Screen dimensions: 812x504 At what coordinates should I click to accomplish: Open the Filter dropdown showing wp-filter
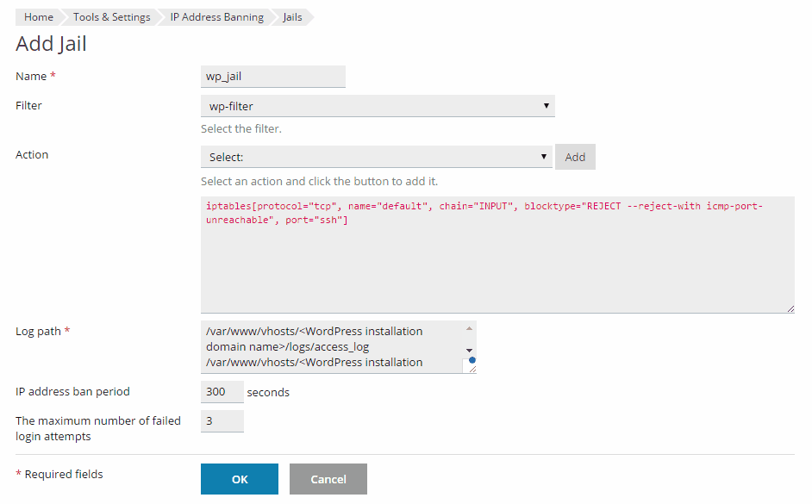[x=377, y=106]
